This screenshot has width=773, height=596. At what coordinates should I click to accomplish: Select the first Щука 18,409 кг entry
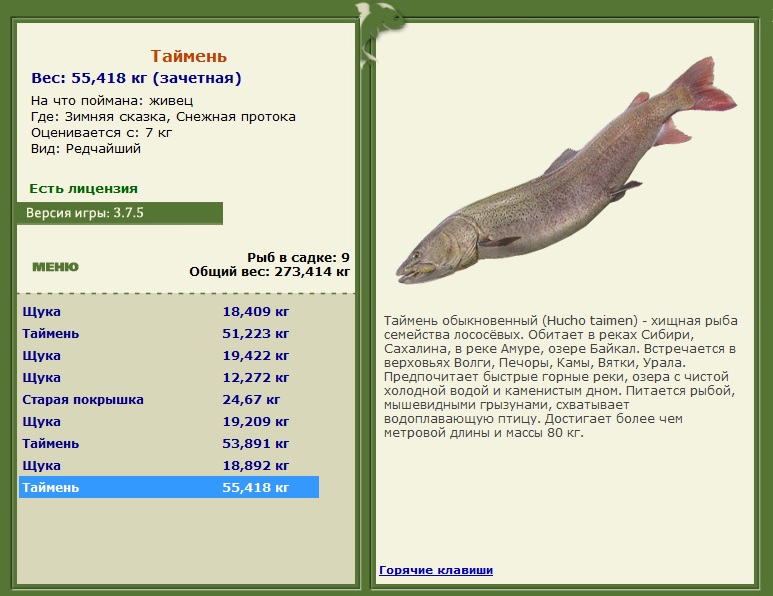tap(169, 312)
